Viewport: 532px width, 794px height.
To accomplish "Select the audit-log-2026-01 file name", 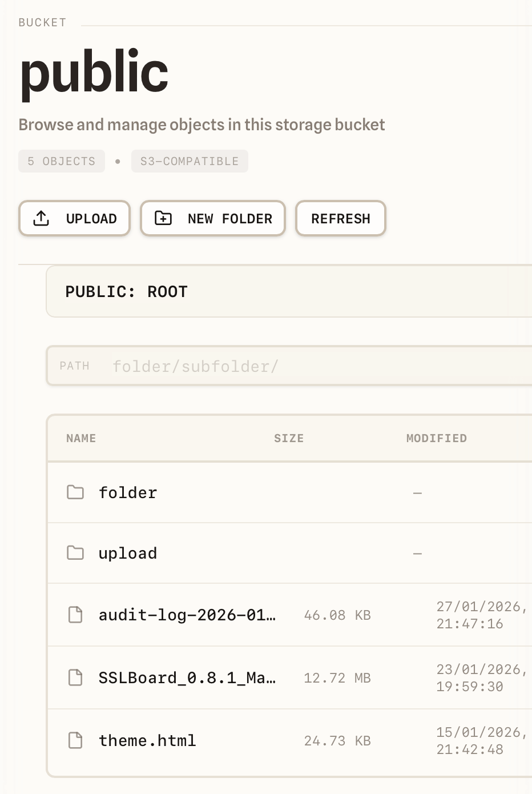I will (187, 615).
